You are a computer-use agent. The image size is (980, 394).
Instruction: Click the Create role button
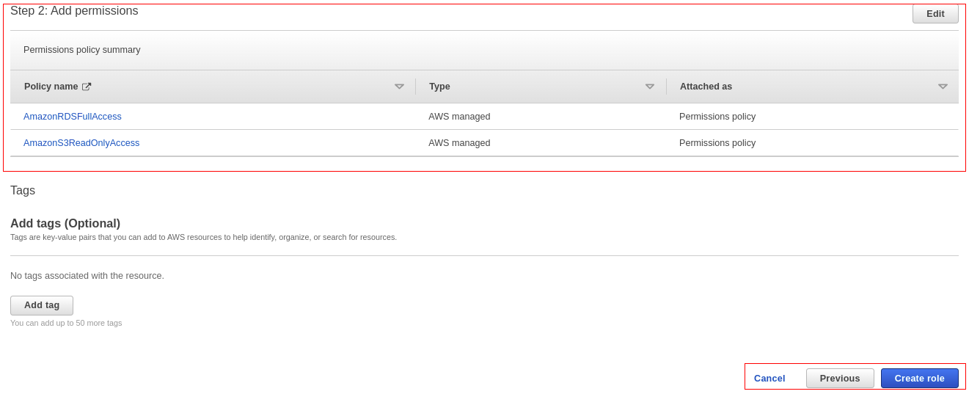pos(919,379)
